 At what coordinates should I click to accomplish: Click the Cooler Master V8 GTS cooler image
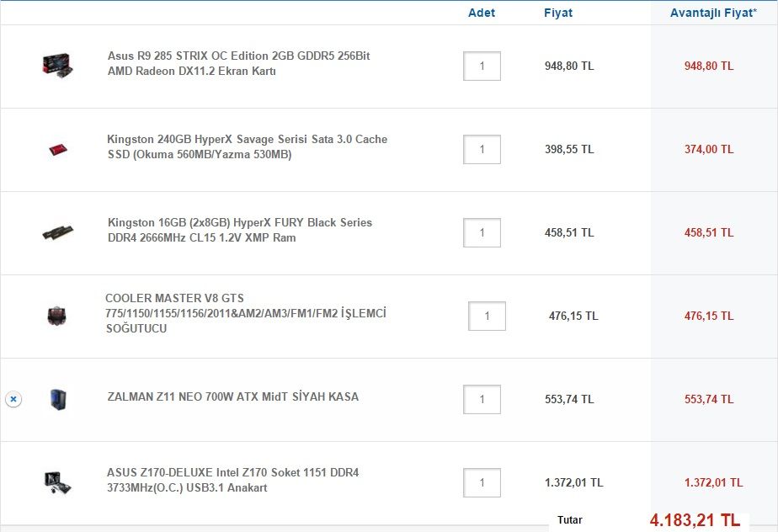57,316
